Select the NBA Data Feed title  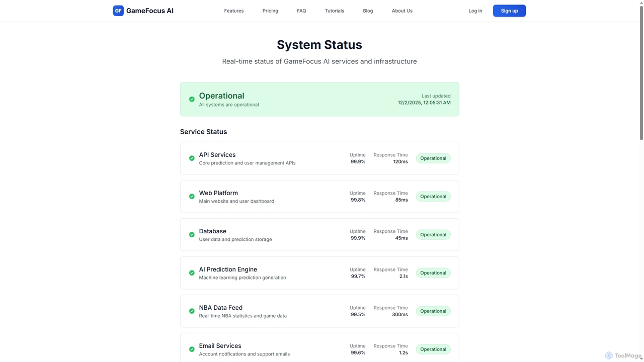[x=221, y=308]
